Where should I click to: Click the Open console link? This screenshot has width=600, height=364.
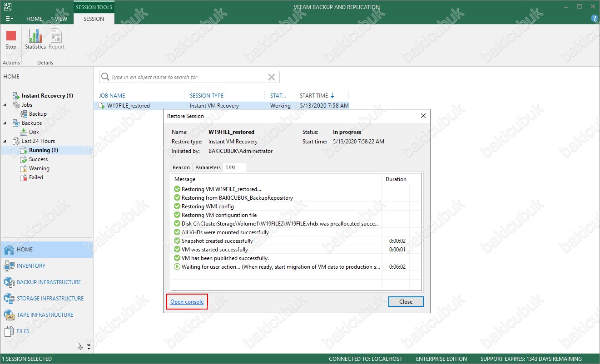pos(187,302)
